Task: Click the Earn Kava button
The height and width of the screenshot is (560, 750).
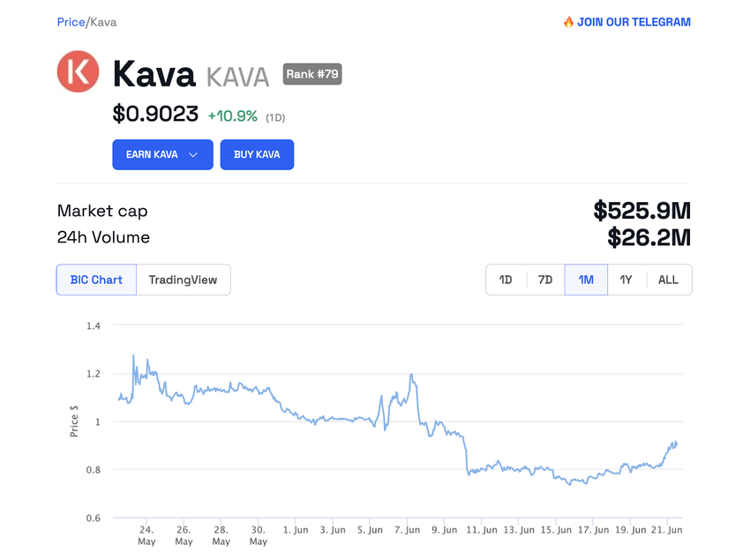Action: click(x=152, y=155)
